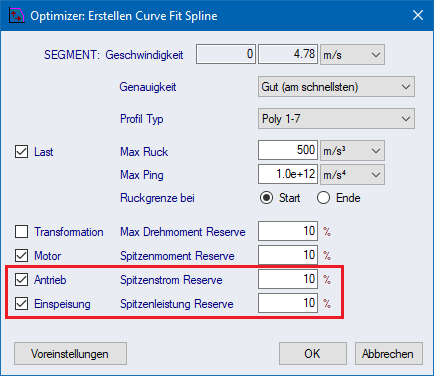Expand the Profil Typ dropdown
The width and height of the screenshot is (434, 376).
[336, 119]
